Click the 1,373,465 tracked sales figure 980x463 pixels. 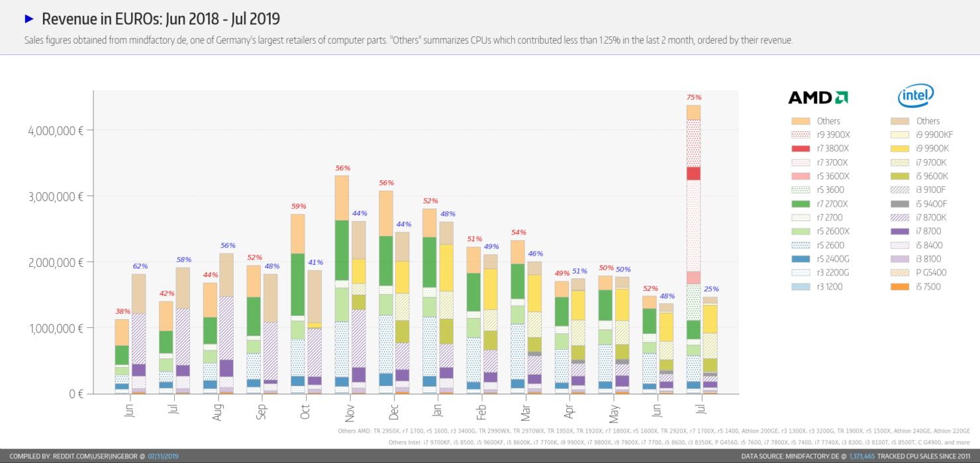tap(861, 456)
